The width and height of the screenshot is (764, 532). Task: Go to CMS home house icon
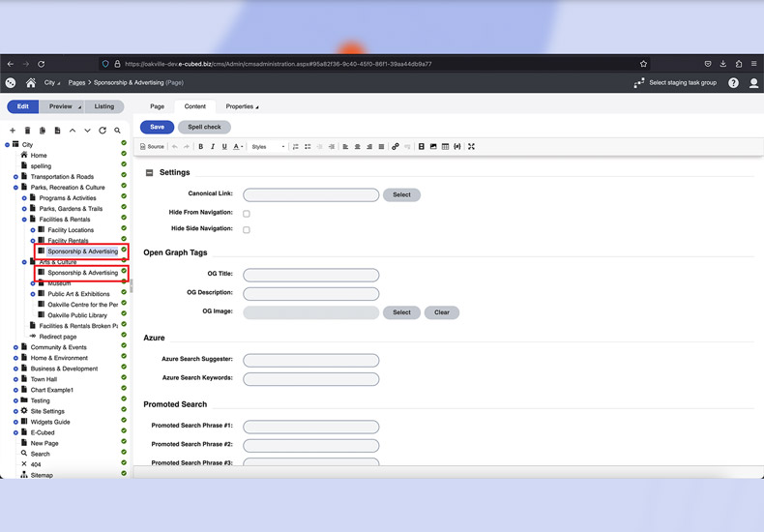click(x=31, y=83)
